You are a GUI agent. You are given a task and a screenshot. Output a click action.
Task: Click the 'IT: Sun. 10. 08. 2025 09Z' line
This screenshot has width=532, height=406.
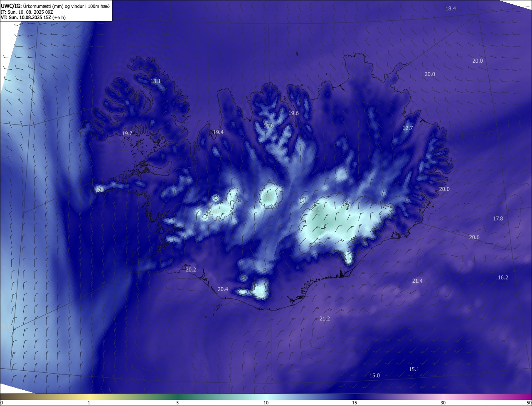(x=27, y=12)
